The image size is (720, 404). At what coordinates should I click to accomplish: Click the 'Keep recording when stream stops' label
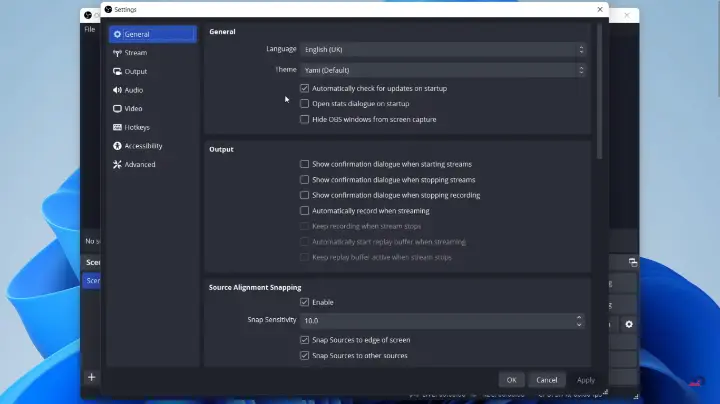366,226
